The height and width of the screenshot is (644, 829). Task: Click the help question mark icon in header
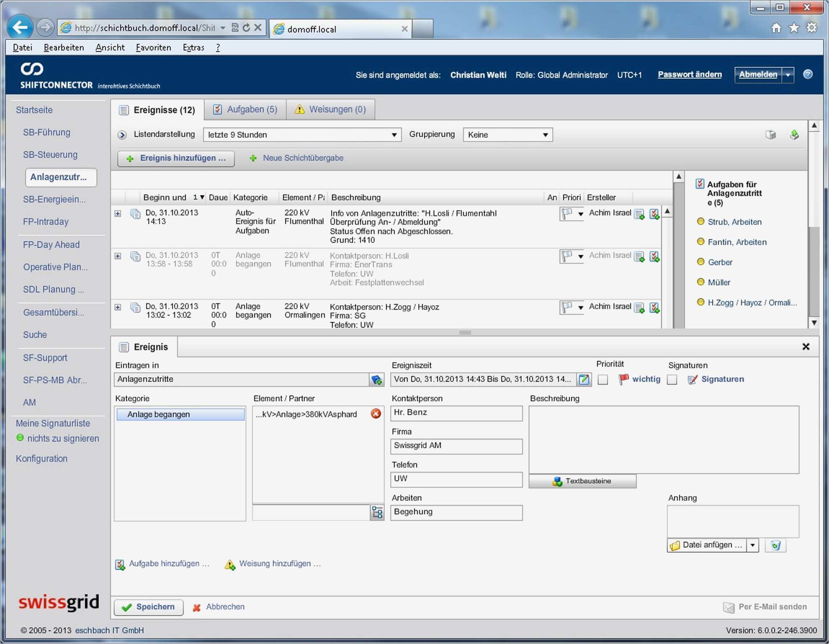(807, 75)
